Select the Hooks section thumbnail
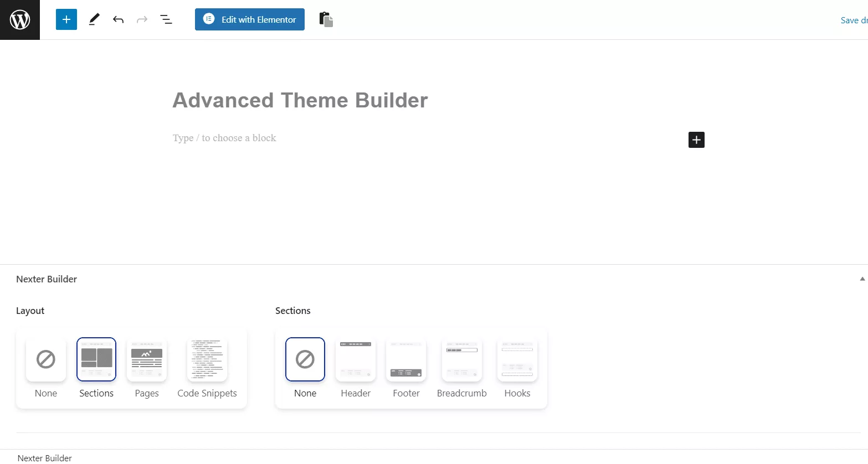 pos(517,359)
